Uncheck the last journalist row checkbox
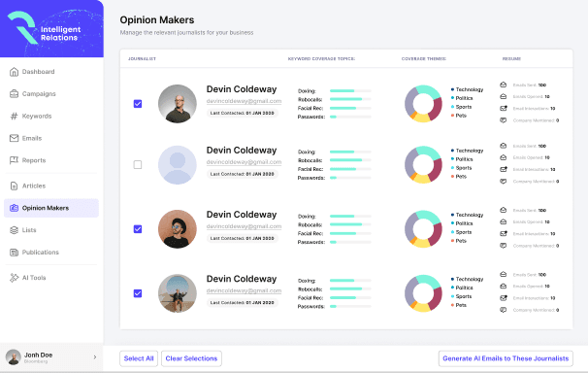 [x=138, y=293]
